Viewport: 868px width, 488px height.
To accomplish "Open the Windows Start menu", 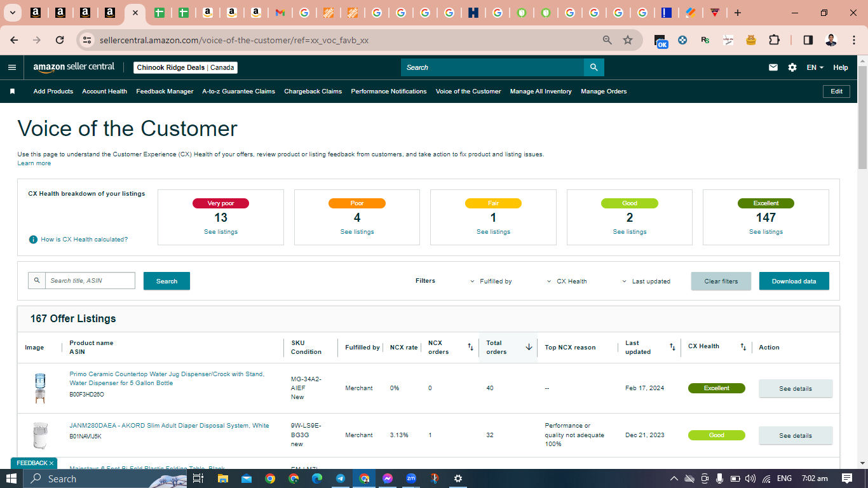I will click(11, 478).
